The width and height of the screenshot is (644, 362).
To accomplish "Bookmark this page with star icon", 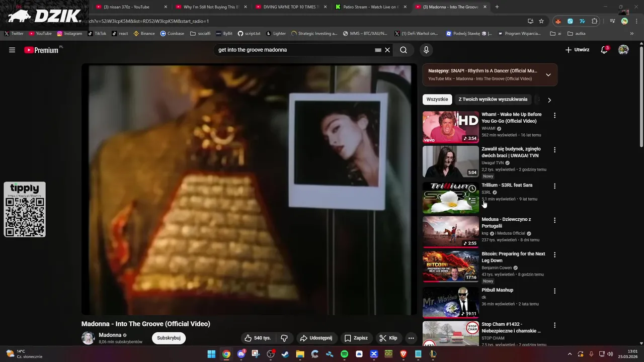I will point(541,21).
